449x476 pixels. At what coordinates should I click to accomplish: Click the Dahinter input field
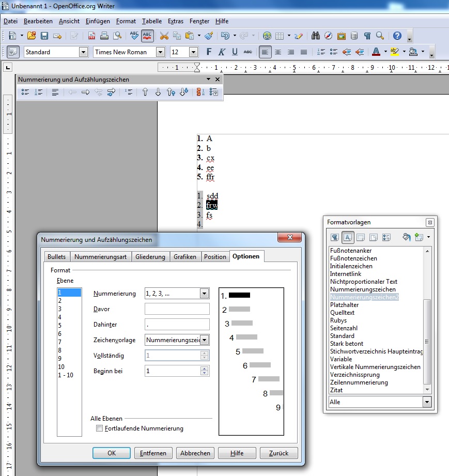click(x=177, y=325)
